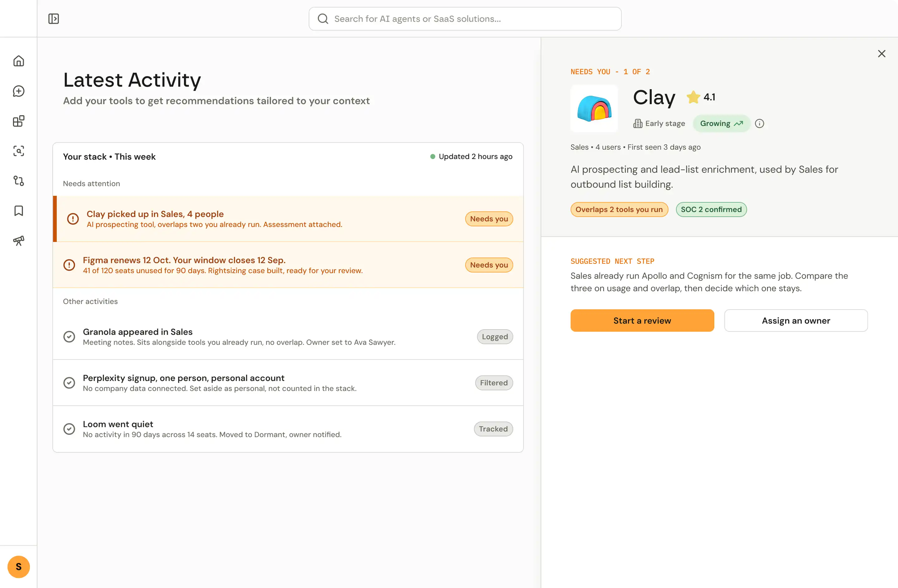This screenshot has height=588, width=898.
Task: Click the Tracked badge on Loom row
Action: click(x=493, y=429)
